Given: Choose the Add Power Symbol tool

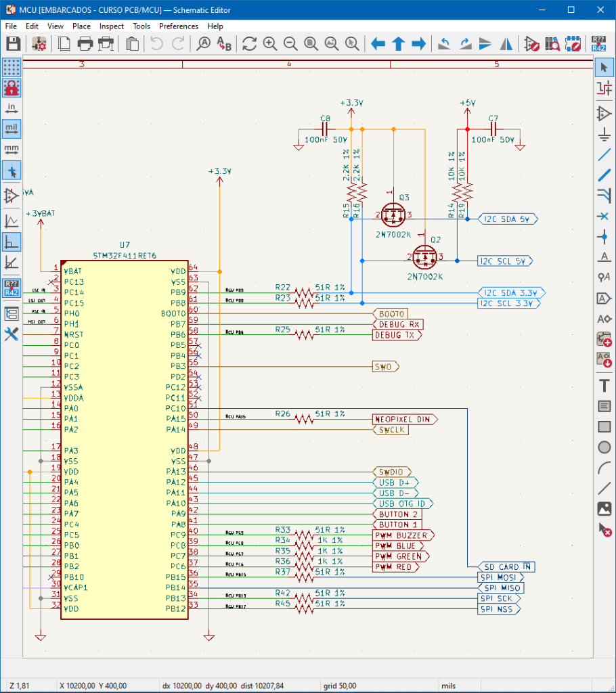Looking at the screenshot, I should point(604,135).
